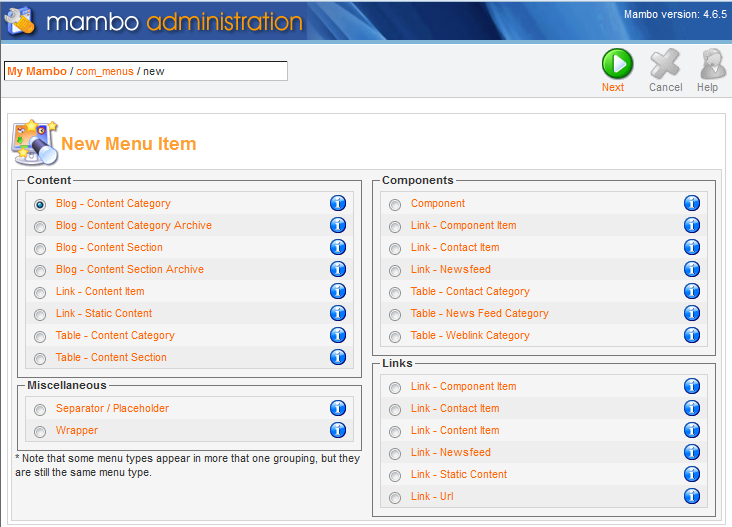View info for Link - Content Item in Content group
This screenshot has width=732, height=527.
(338, 291)
